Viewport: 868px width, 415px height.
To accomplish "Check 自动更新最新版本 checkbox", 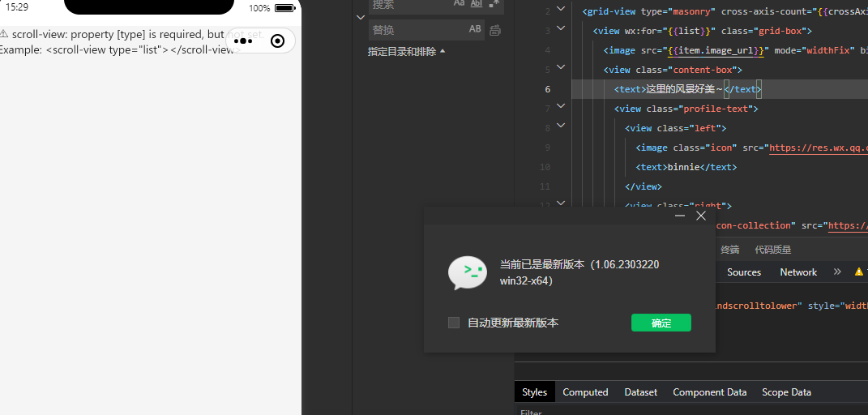I will coord(454,323).
